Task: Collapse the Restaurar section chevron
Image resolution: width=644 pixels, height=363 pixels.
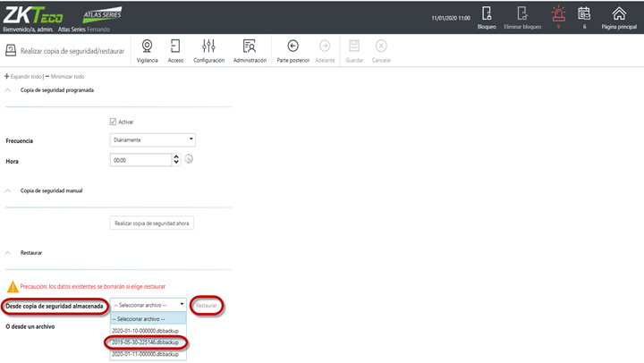Action: pos(8,252)
